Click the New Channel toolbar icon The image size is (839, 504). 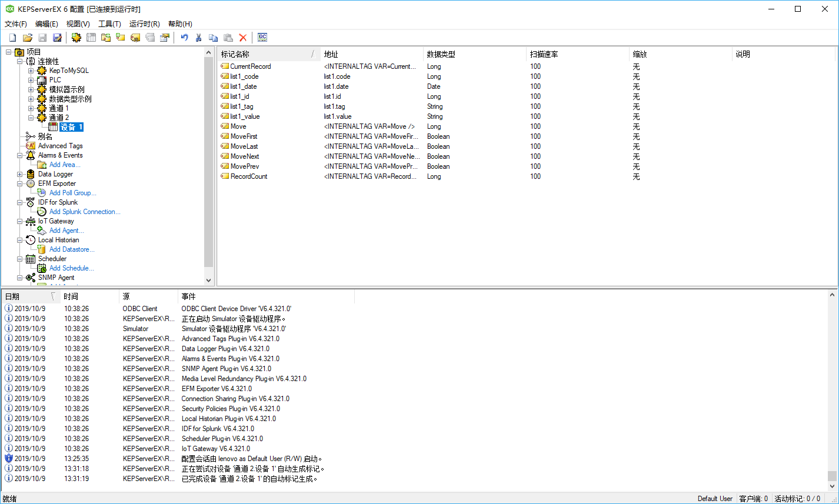[75, 37]
